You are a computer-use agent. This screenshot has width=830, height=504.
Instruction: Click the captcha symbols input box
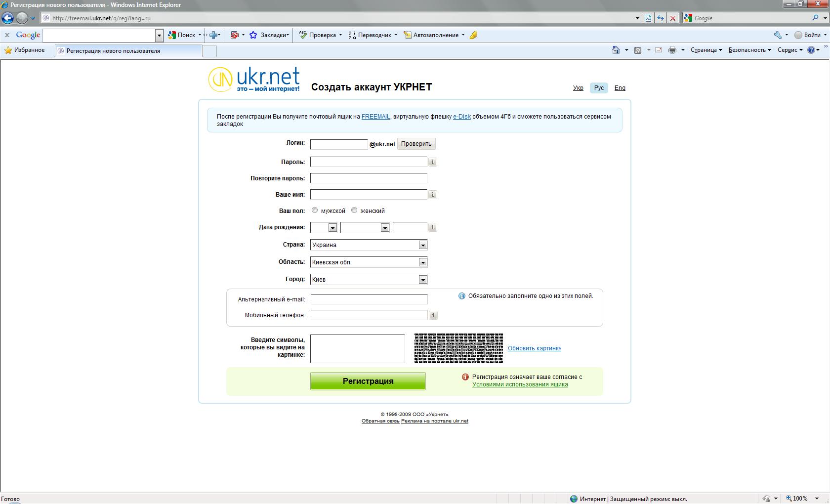(x=358, y=349)
